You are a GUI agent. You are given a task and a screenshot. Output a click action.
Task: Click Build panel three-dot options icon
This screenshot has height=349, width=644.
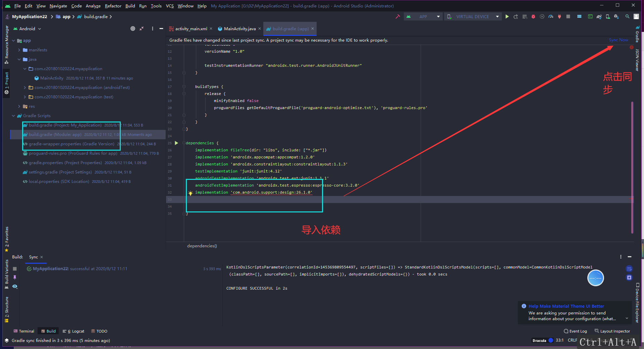coord(621,257)
